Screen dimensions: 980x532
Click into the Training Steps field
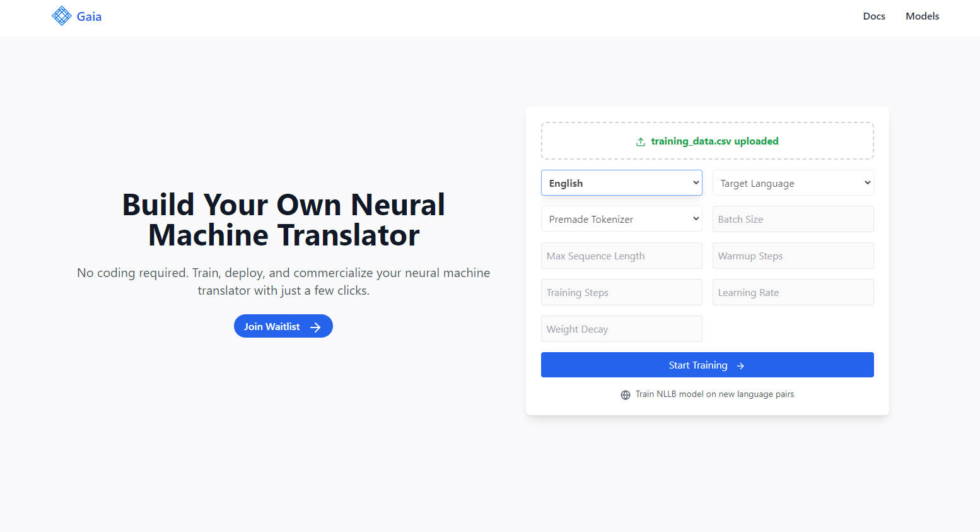[621, 292]
